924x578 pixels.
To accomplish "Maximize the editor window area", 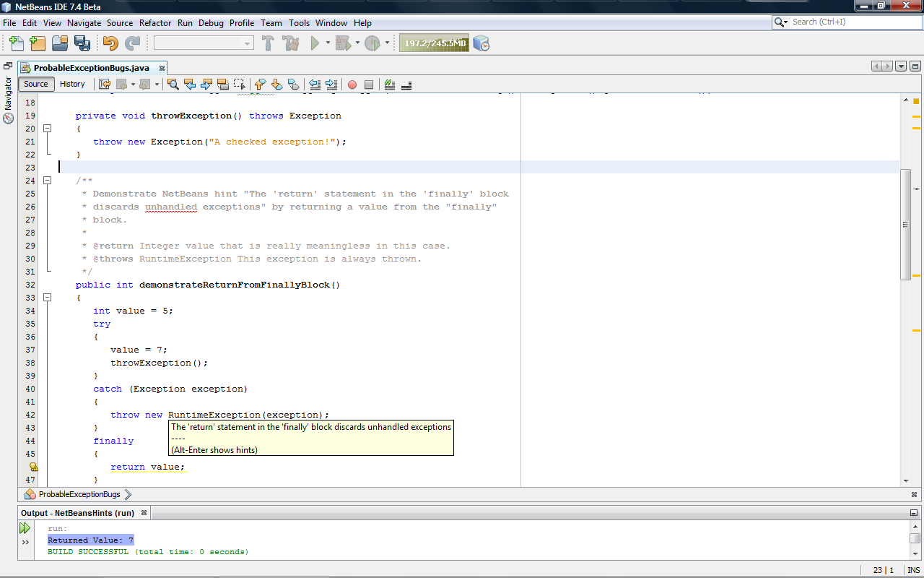I will coord(915,66).
